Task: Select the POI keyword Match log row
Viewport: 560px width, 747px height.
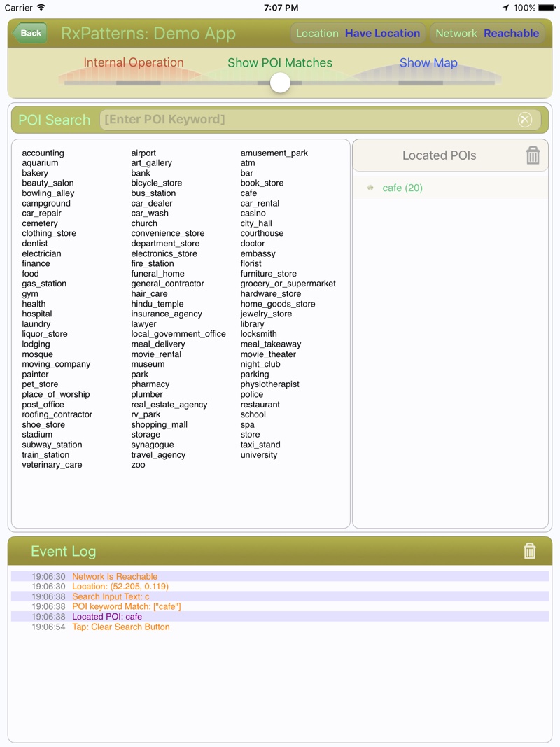Action: tap(280, 607)
